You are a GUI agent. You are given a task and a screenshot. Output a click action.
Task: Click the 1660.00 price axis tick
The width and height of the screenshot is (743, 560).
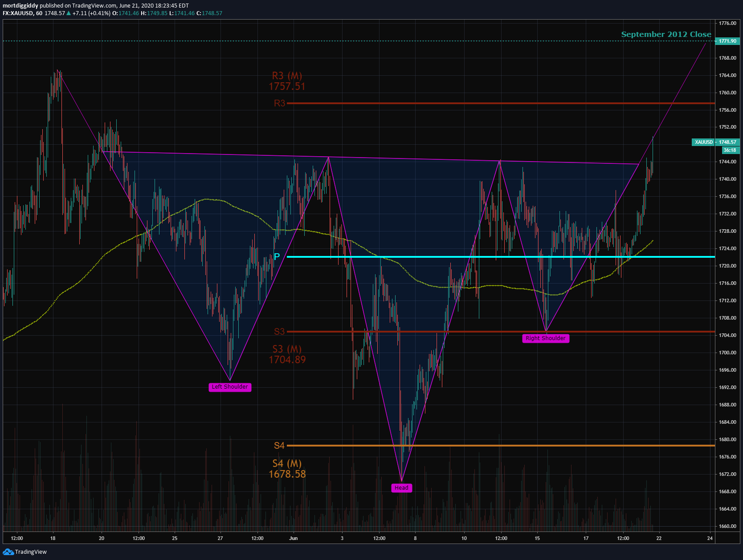pyautogui.click(x=727, y=526)
